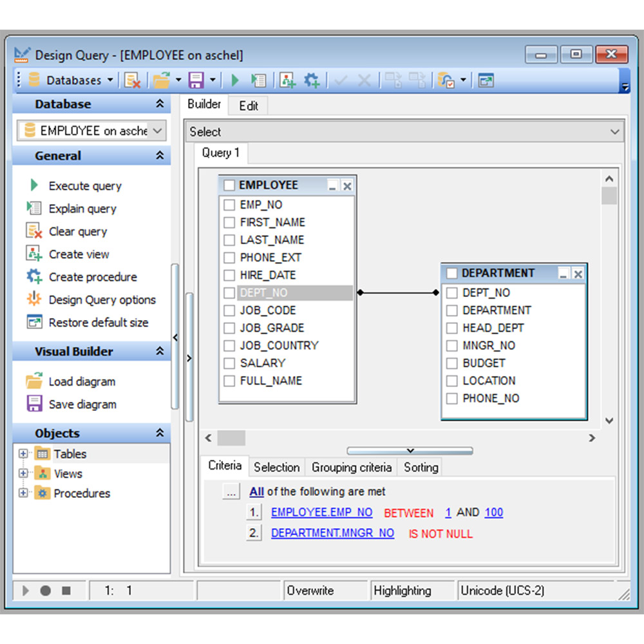Collapse the Objects panel section

pos(160,433)
